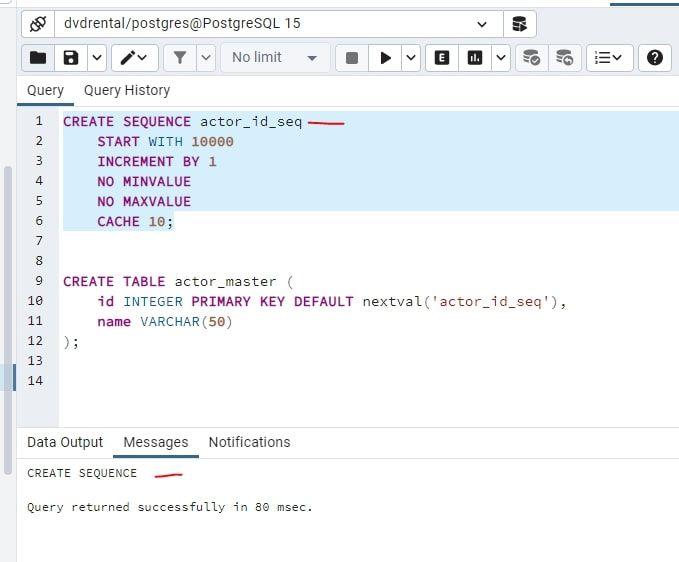
Task: Click line number 9 in the gutter
Action: point(39,281)
